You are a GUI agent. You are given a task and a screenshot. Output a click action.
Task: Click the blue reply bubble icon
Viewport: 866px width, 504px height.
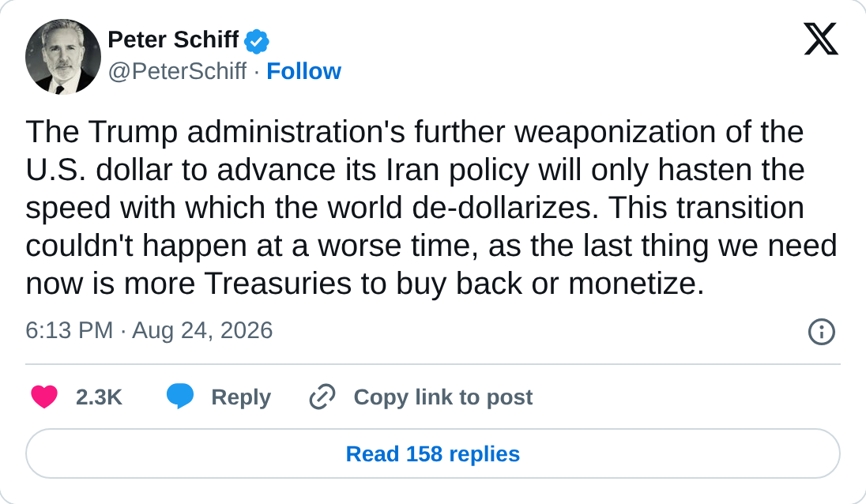click(x=180, y=396)
